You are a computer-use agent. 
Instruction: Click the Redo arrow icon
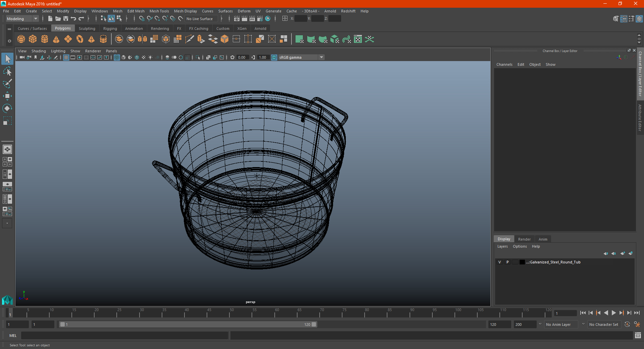click(81, 19)
